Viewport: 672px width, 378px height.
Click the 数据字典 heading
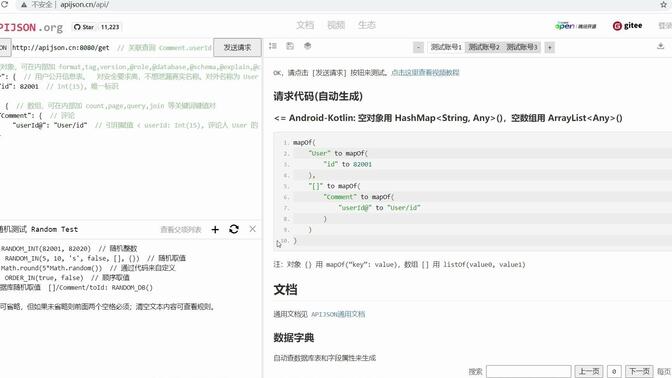pyautogui.click(x=294, y=338)
